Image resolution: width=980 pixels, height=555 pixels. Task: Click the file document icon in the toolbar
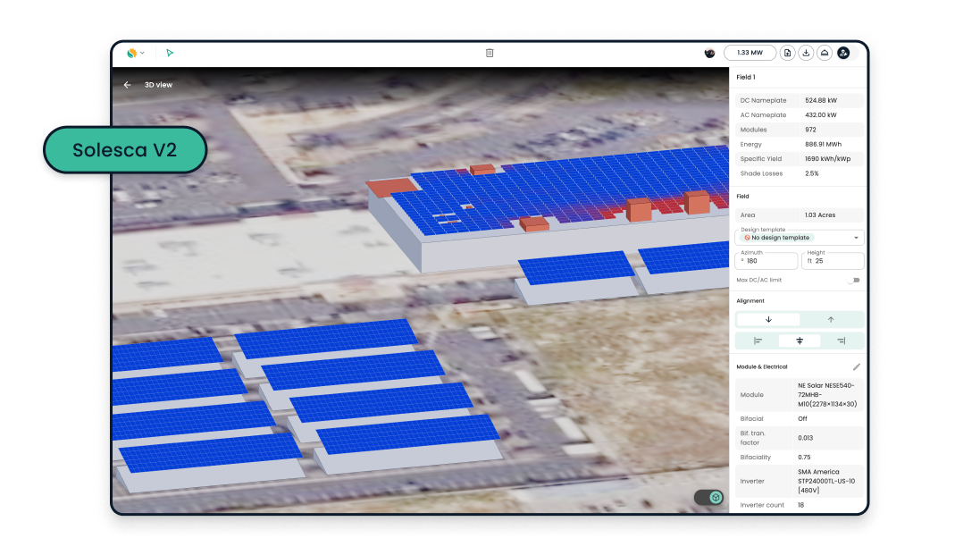[x=788, y=53]
